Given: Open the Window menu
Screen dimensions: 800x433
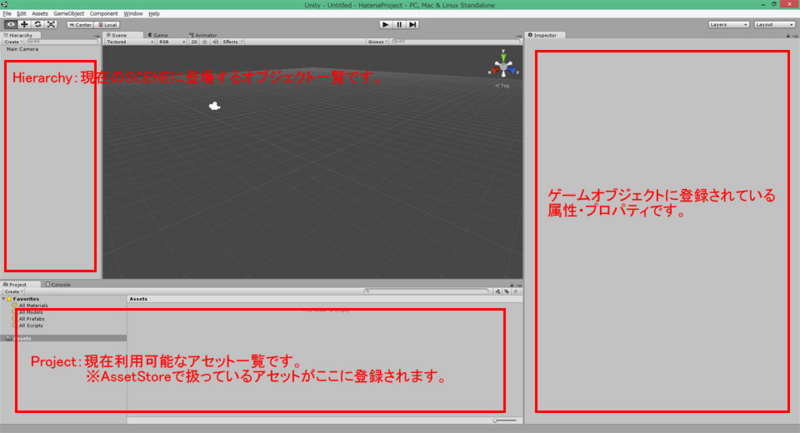Looking at the screenshot, I should [x=133, y=14].
